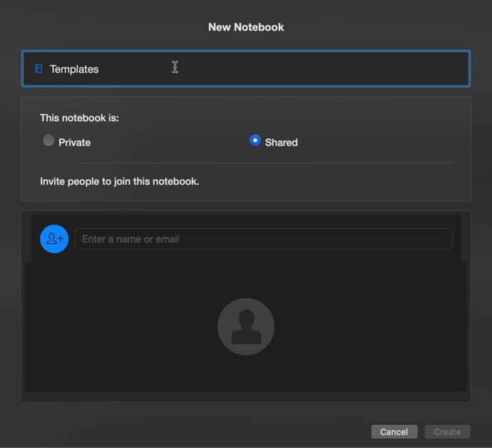Click the blue add person icon
The height and width of the screenshot is (448, 492).
click(x=54, y=239)
